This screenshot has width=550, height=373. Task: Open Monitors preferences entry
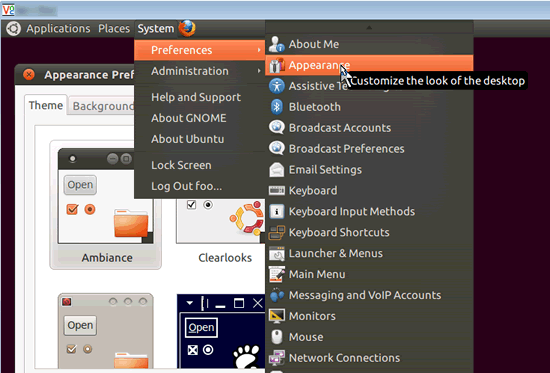[x=369, y=316]
